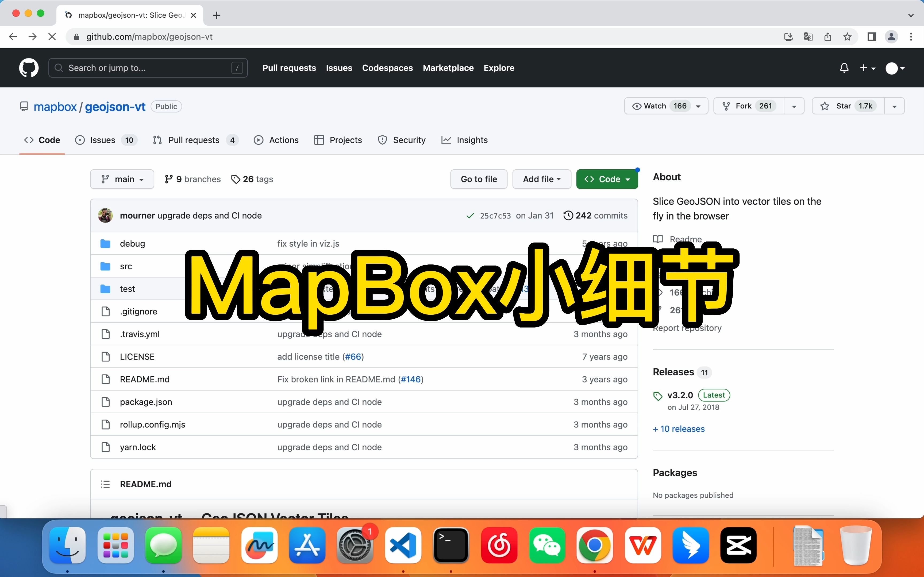The height and width of the screenshot is (577, 924).
Task: Open the + 10 releases link
Action: tap(678, 429)
